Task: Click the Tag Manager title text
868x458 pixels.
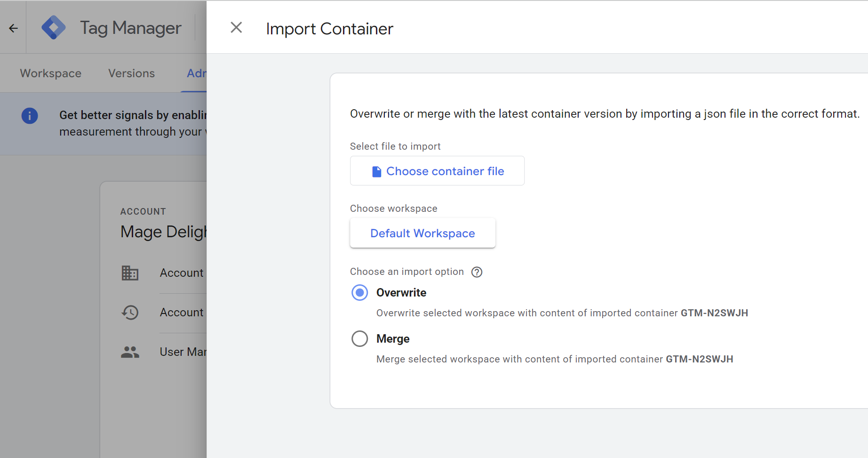Action: coord(130,28)
